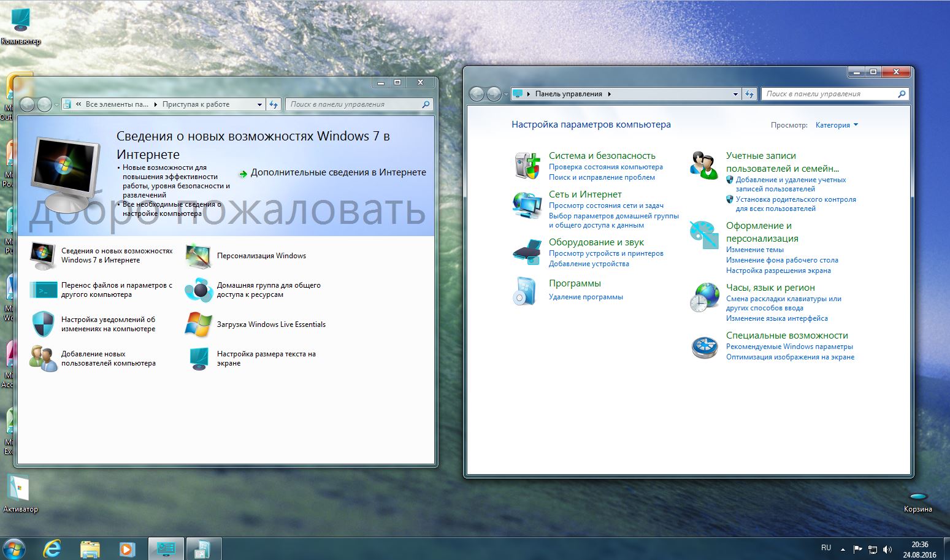Click the monitor icon for Сведения о новых возможностях
This screenshot has height=560, width=950.
(x=42, y=256)
